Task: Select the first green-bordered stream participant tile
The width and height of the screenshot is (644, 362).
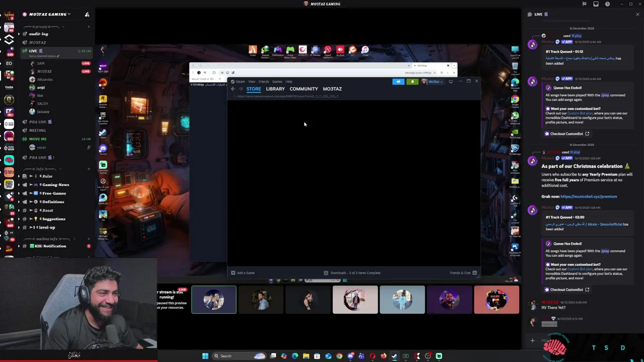Action: click(x=214, y=300)
